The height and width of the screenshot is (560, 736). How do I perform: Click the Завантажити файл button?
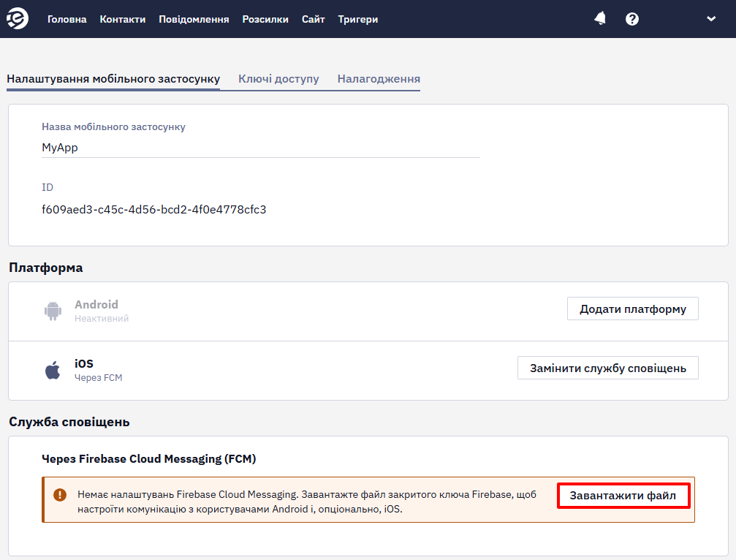623,496
